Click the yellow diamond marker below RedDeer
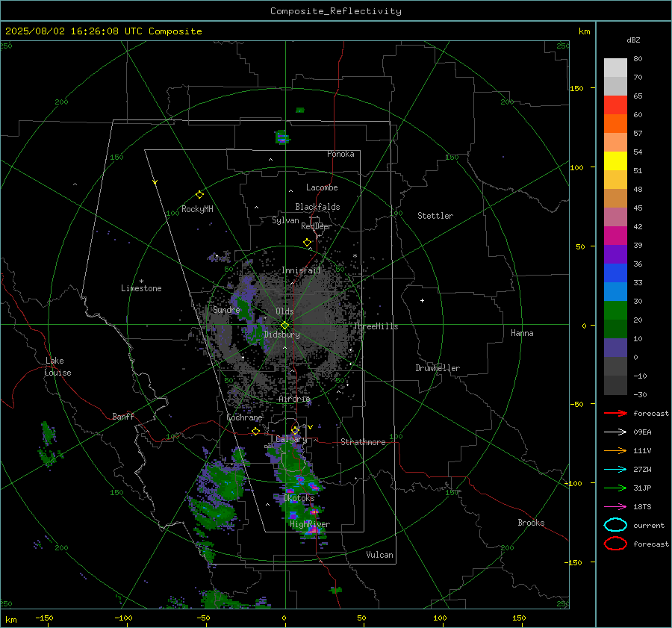The width and height of the screenshot is (672, 628). click(307, 243)
